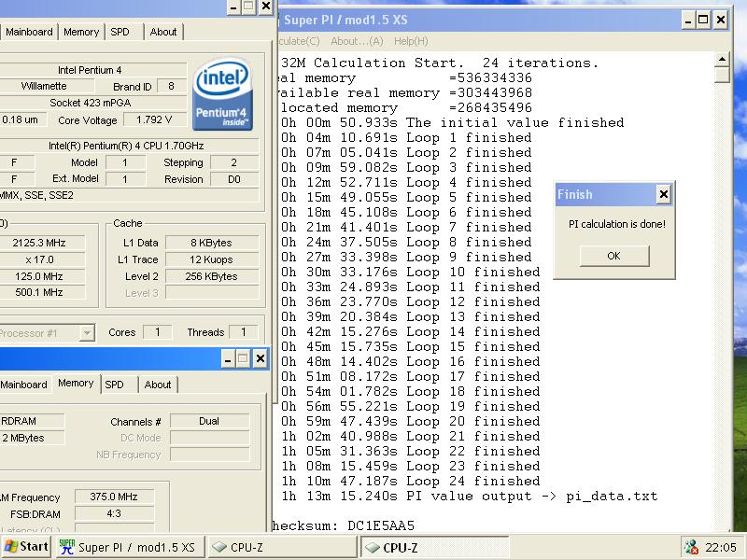Open About tab in upper CPU-Z window
Screen dimensions: 747x560
162,32
